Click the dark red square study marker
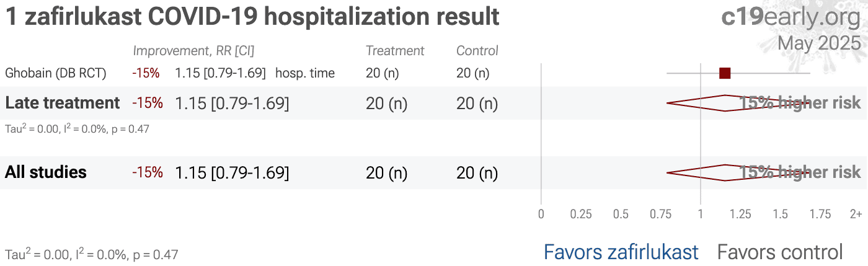 click(724, 73)
